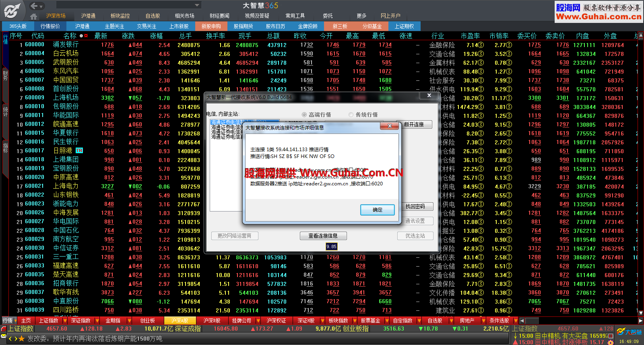
Task: Select the 传统行情 radio button
Action: [x=351, y=115]
